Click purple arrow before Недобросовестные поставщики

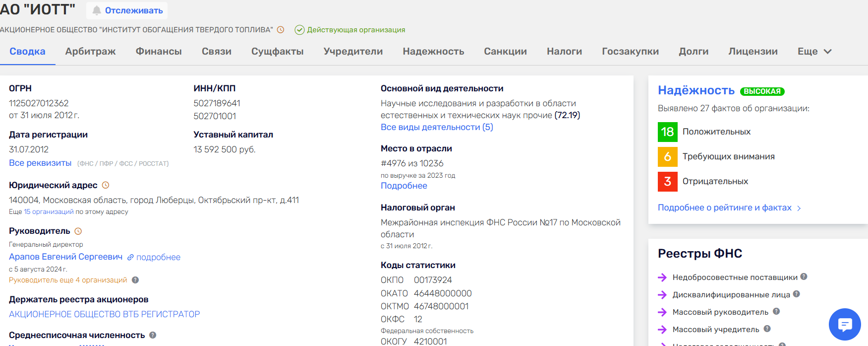(x=662, y=277)
